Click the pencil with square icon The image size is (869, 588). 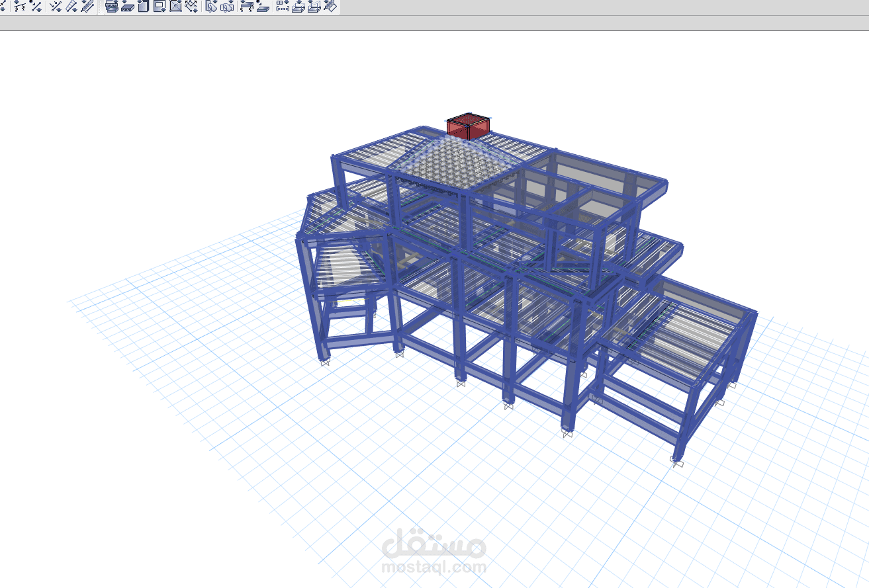click(330, 7)
